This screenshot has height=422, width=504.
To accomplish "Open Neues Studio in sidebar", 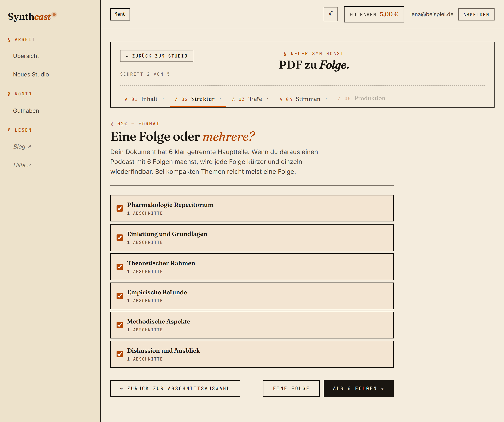I will point(31,74).
